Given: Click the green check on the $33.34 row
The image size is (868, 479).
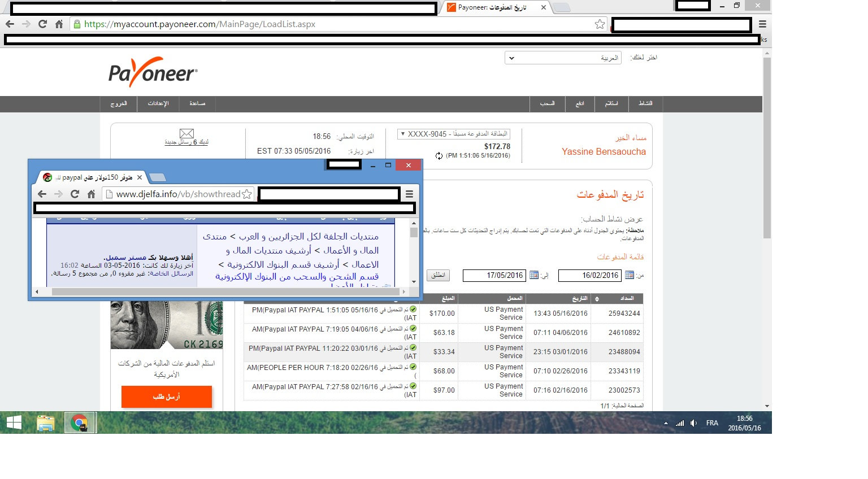Looking at the screenshot, I should (x=413, y=348).
